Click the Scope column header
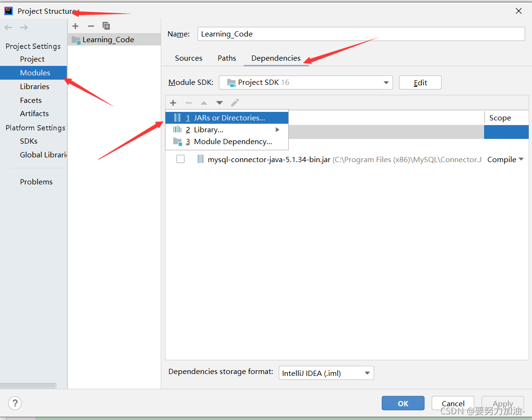 click(x=506, y=118)
